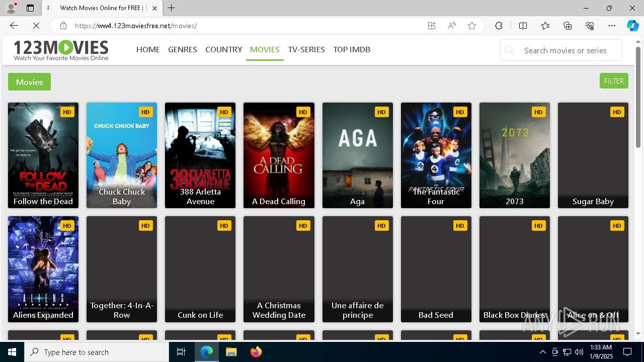Open the FILTER options
The image size is (644, 362).
click(614, 81)
